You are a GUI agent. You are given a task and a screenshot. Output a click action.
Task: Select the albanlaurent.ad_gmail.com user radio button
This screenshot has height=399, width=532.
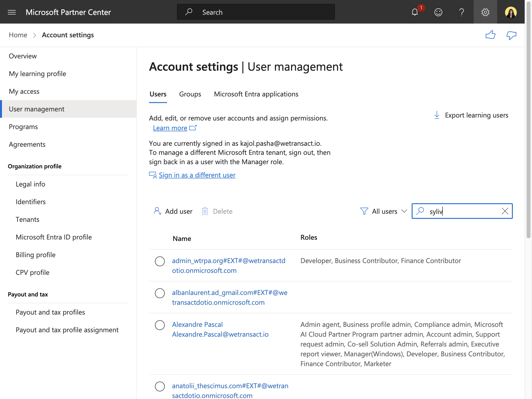[x=160, y=293]
